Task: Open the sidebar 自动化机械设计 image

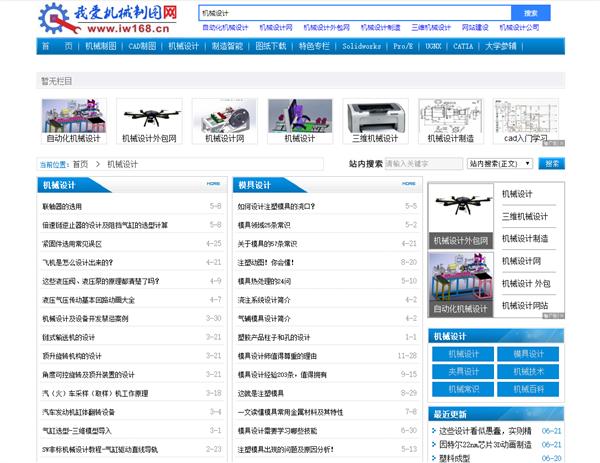Action: (x=461, y=284)
